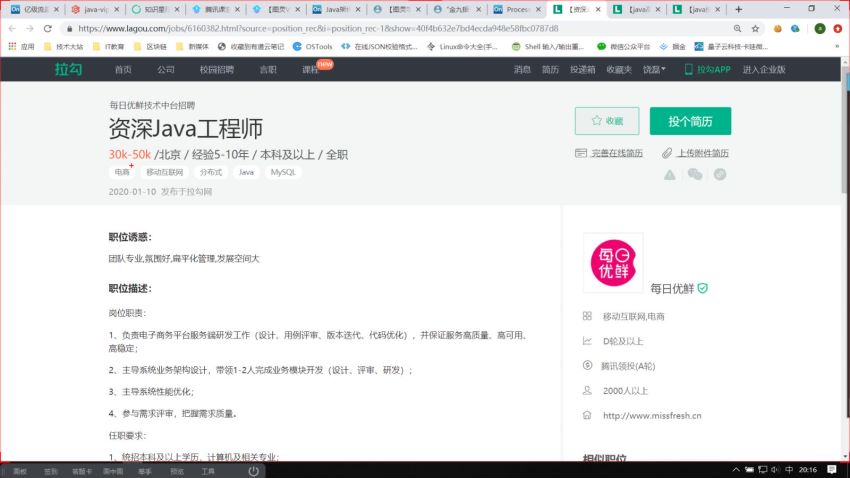Open 收藏夹 in the top navigation
The image size is (850, 478).
pos(619,69)
